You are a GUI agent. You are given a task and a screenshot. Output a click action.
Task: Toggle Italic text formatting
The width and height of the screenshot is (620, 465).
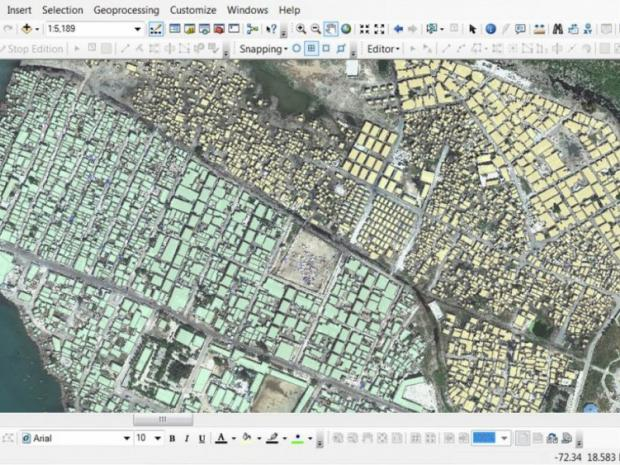(x=187, y=438)
